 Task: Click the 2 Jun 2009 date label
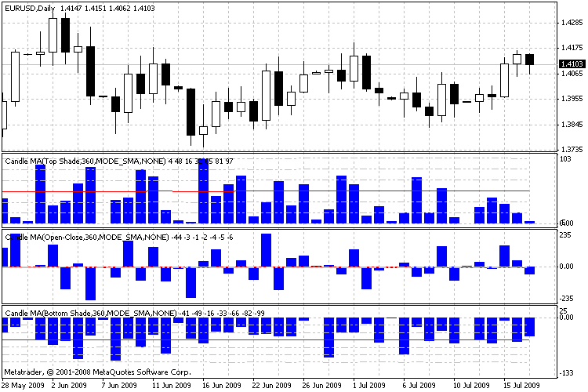click(68, 386)
